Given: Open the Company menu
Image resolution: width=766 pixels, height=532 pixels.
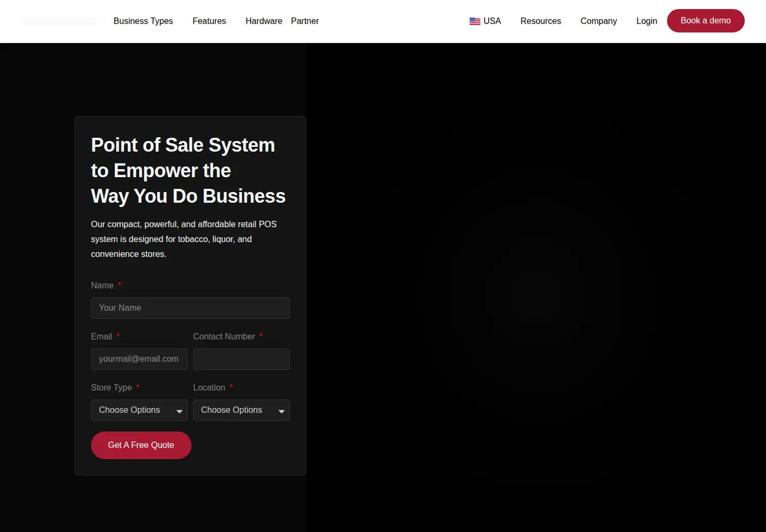Looking at the screenshot, I should tap(598, 21).
